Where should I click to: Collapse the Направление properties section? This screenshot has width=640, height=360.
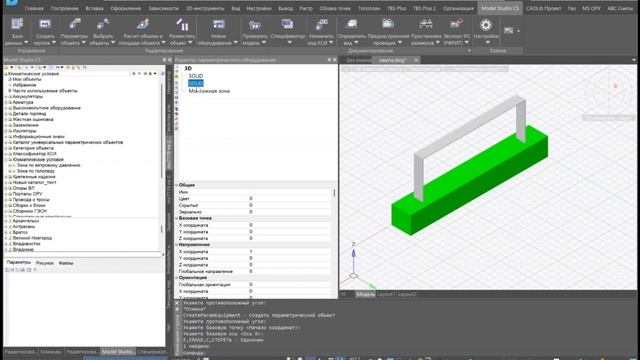[x=177, y=245]
